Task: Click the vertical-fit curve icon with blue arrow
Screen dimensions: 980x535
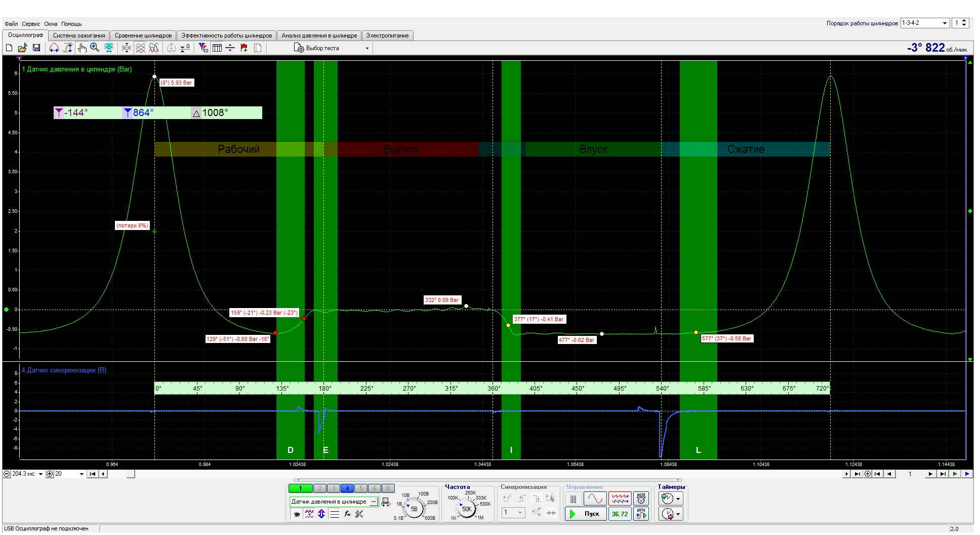Action: coord(68,48)
